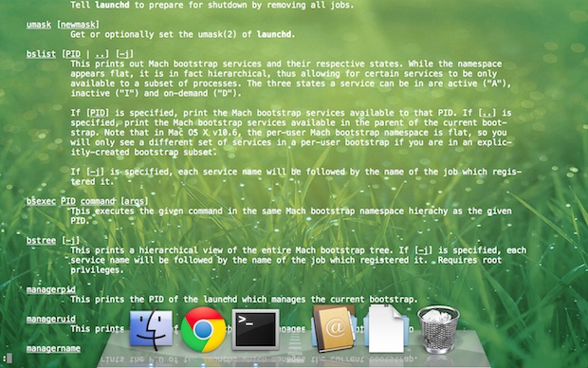Click line 'This prints out Mach bootstrap services'
Viewport: 588px width, 368px height.
coord(285,64)
